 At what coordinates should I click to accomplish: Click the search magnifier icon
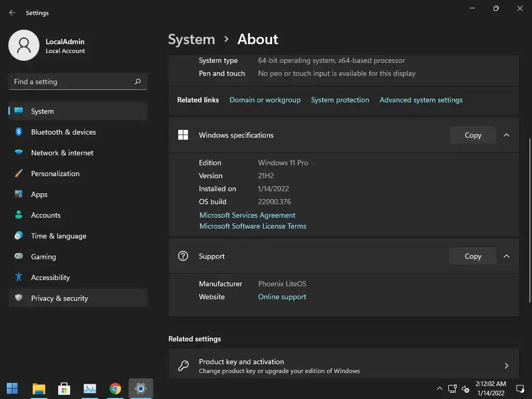(137, 82)
